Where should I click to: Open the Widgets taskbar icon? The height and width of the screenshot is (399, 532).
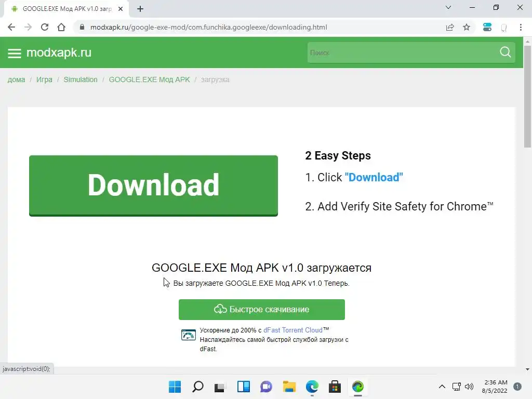(x=243, y=387)
